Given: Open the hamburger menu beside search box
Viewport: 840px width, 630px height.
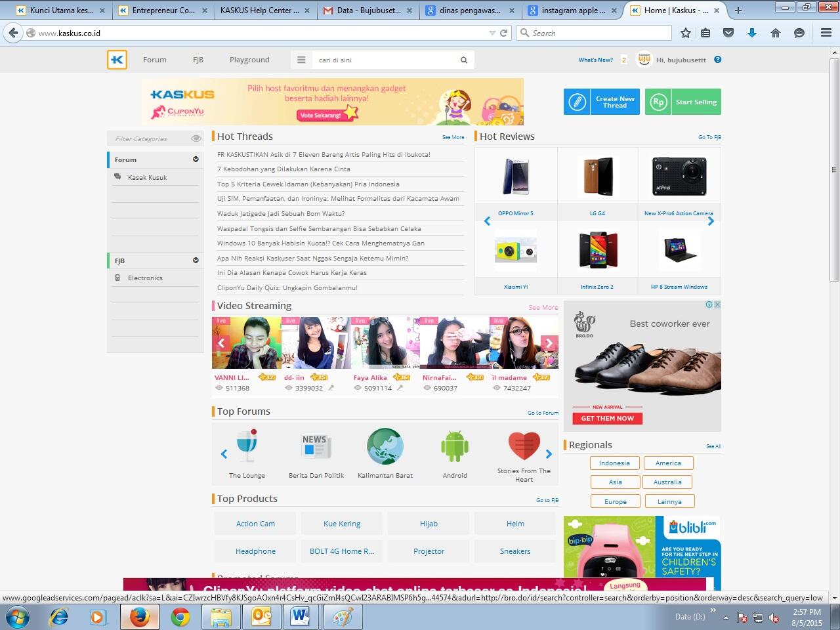Looking at the screenshot, I should (x=301, y=60).
